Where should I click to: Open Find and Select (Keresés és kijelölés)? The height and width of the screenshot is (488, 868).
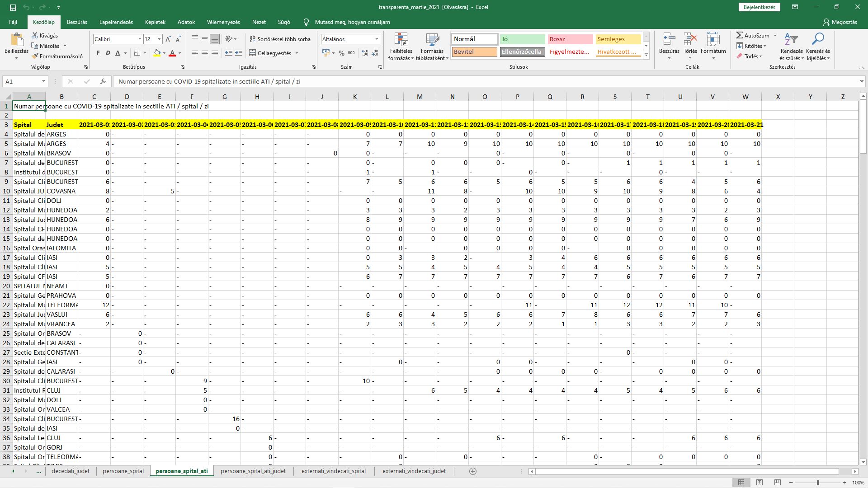(818, 47)
